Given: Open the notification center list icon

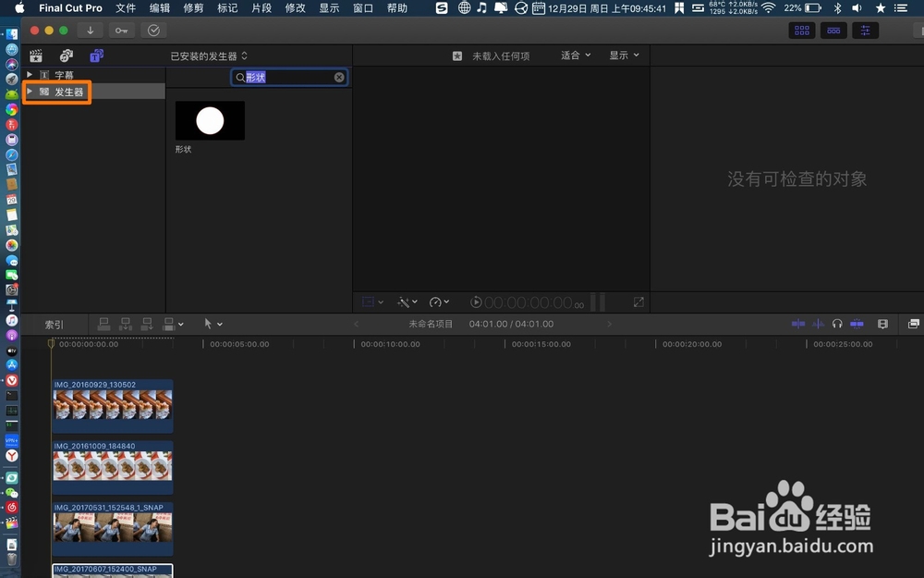Looking at the screenshot, I should [901, 7].
